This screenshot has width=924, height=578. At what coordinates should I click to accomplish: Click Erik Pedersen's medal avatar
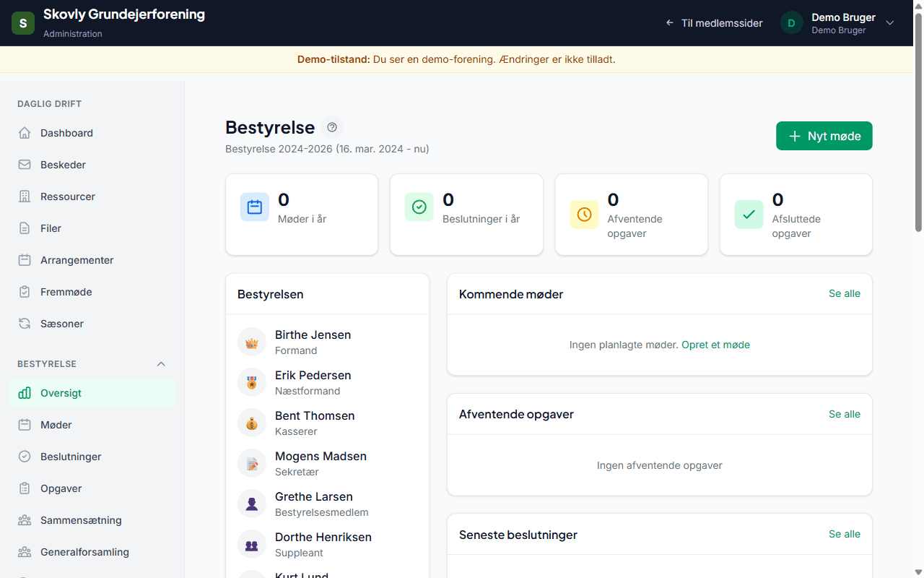point(252,382)
